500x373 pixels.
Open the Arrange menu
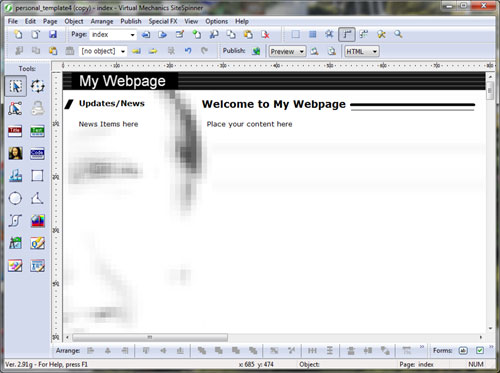pyautogui.click(x=102, y=21)
